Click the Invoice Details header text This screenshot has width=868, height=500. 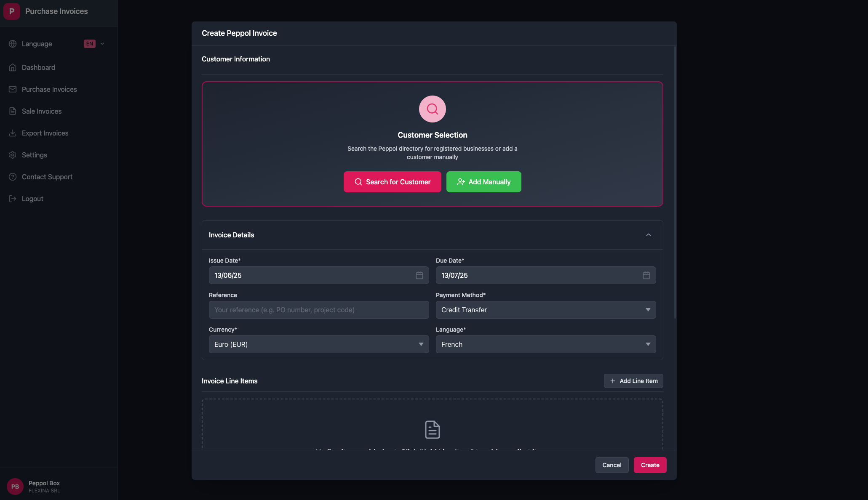pyautogui.click(x=232, y=235)
